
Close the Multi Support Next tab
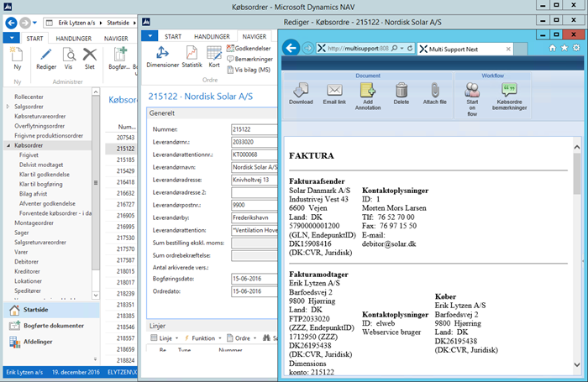[x=508, y=49]
